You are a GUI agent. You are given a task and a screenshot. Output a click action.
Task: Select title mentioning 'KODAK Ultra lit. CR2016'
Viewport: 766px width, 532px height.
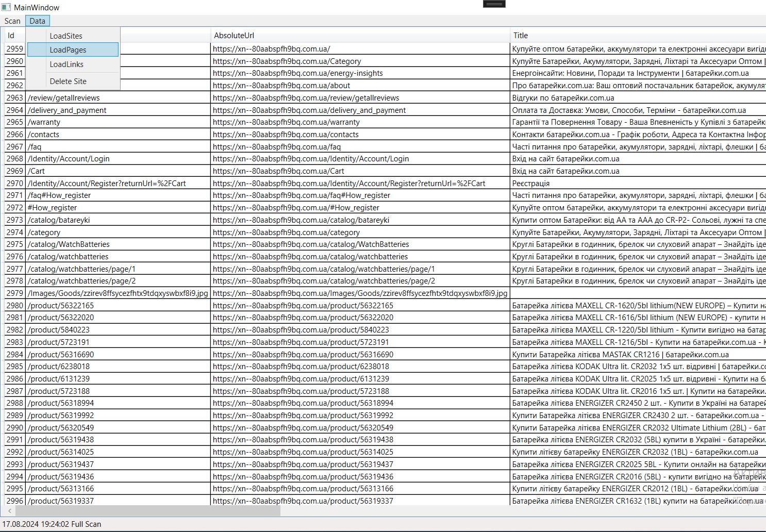point(638,391)
